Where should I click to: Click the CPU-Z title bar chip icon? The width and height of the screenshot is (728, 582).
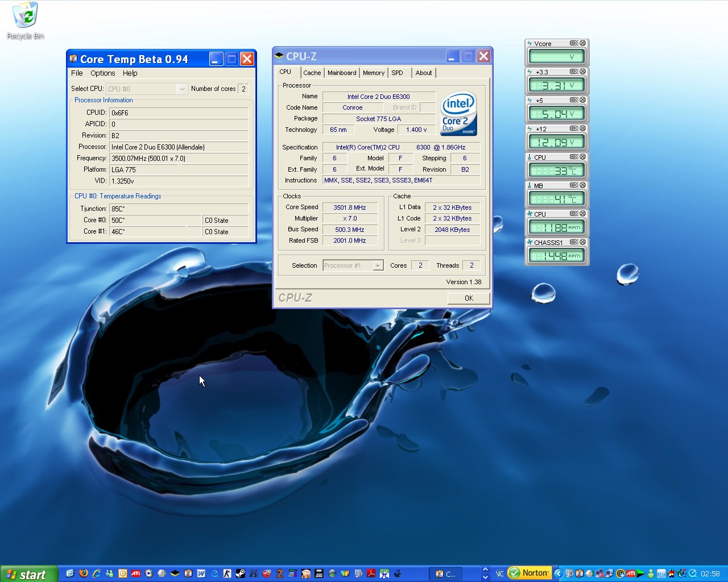[279, 56]
